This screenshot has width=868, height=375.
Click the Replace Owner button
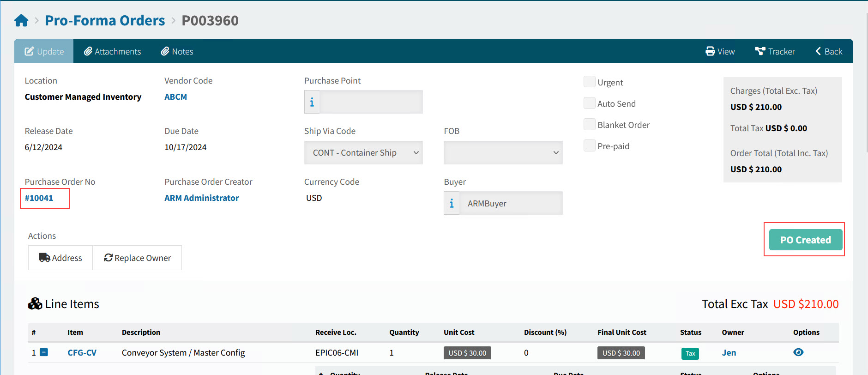pos(137,258)
